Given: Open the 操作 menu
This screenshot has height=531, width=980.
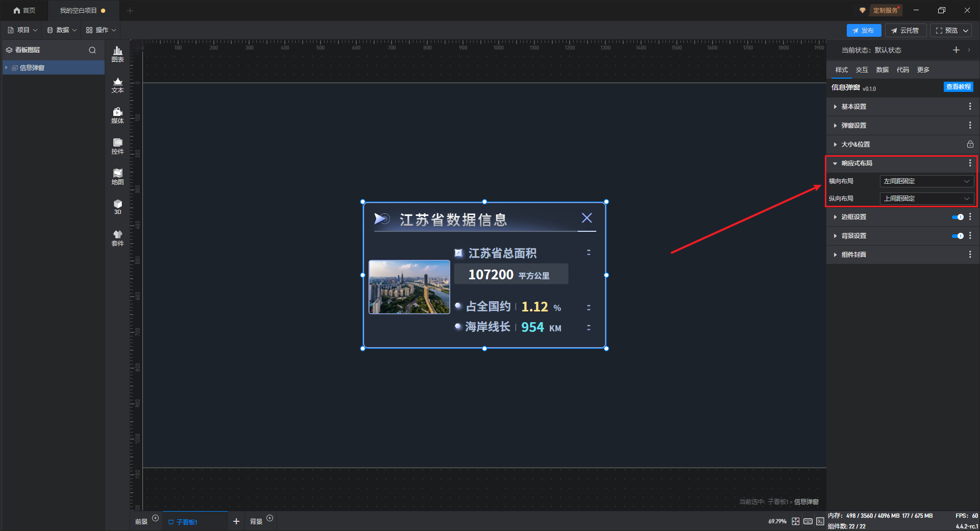Looking at the screenshot, I should 101,30.
